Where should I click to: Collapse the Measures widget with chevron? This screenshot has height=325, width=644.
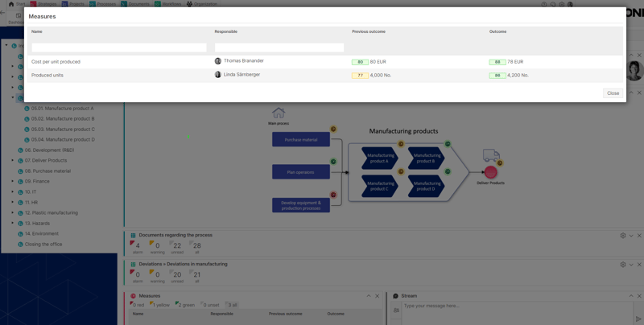pos(369,296)
